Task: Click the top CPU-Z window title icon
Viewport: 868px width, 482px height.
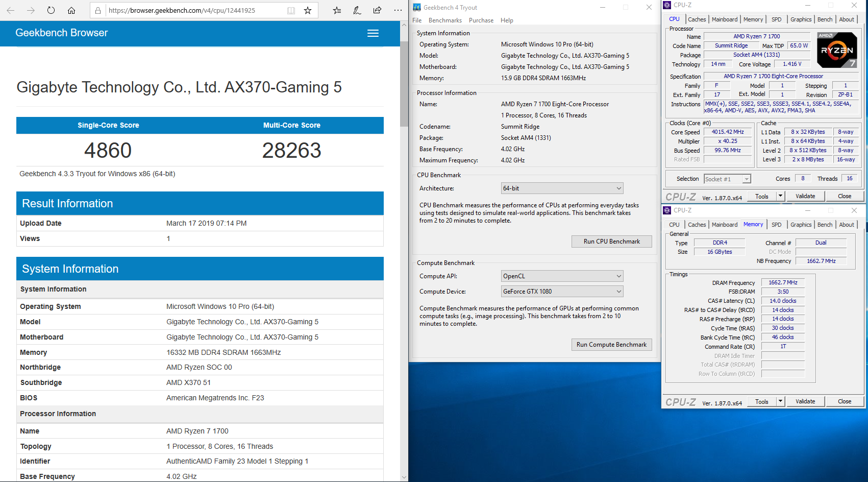Action: (667, 5)
